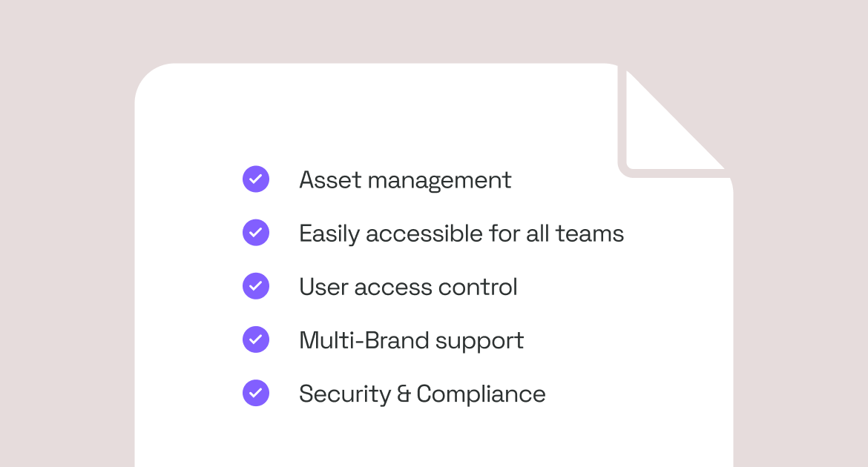
Task: Click the purple checkmark beside Asset management
Action: coord(256,179)
